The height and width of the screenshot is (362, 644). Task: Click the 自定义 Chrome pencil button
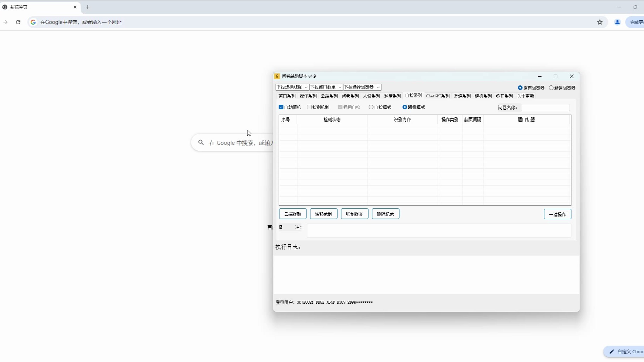click(x=624, y=351)
